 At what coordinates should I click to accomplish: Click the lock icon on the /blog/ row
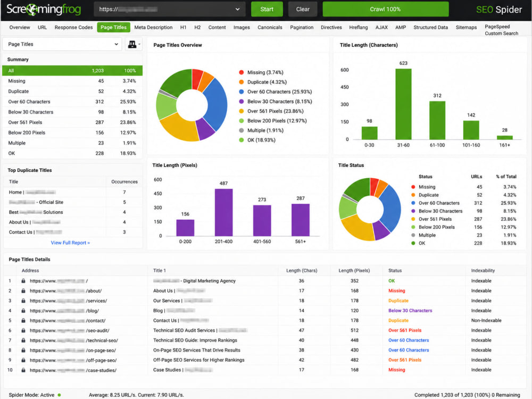click(x=23, y=311)
